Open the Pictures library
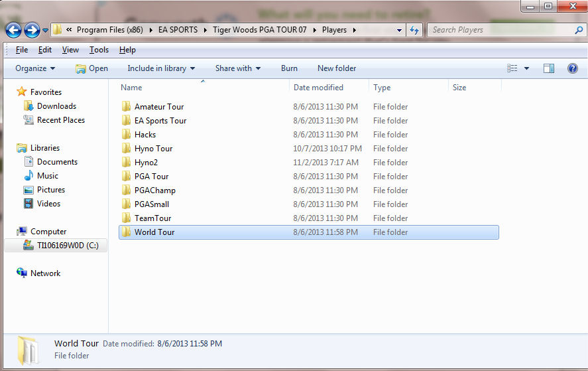The image size is (588, 371). [x=51, y=190]
